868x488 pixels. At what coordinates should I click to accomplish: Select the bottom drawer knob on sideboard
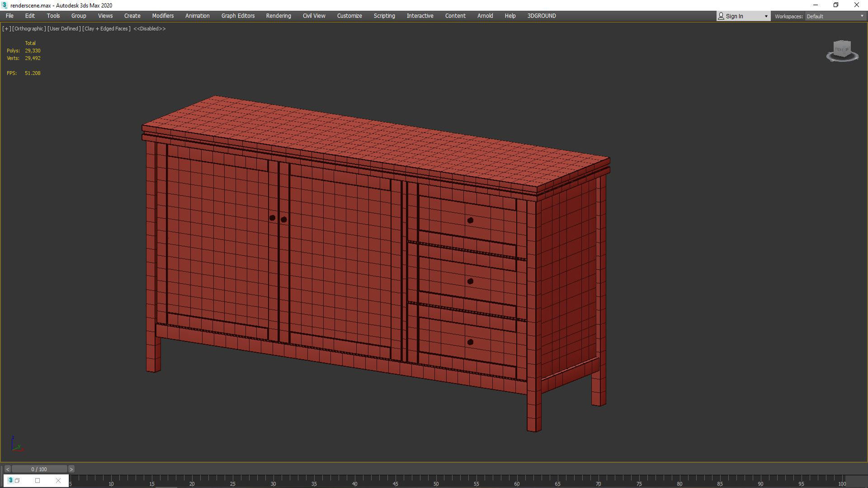tap(470, 342)
